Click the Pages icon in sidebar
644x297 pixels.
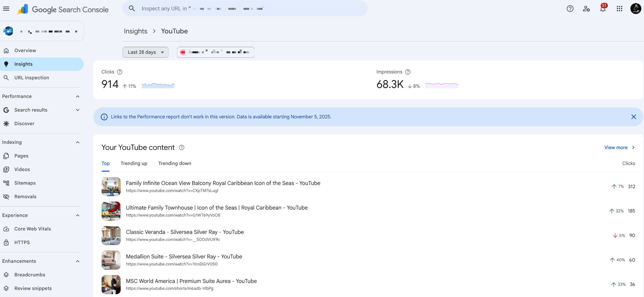coord(6,156)
